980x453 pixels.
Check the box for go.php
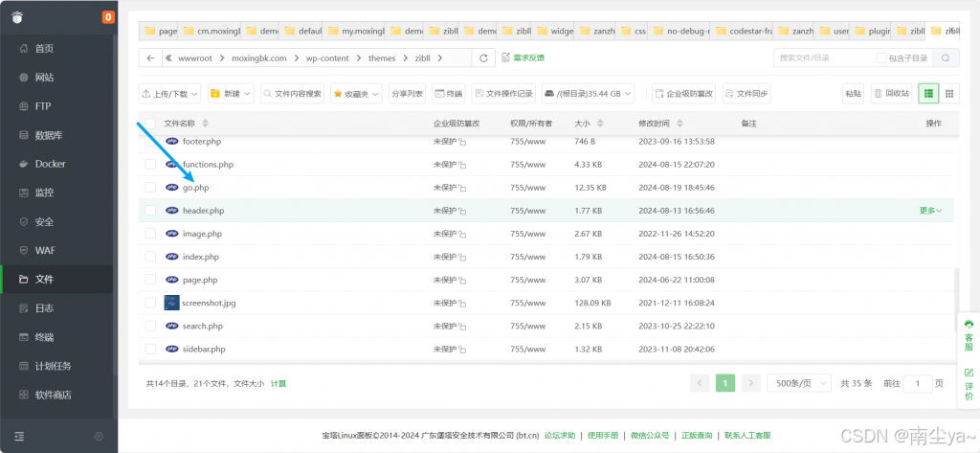coord(150,188)
